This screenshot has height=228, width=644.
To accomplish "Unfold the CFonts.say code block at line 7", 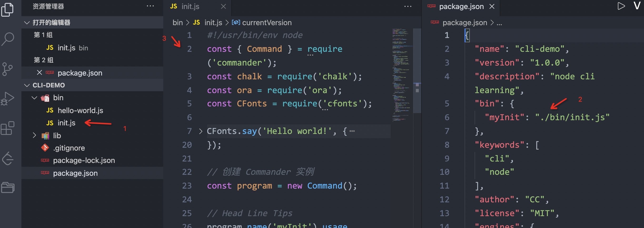I will 200,131.
